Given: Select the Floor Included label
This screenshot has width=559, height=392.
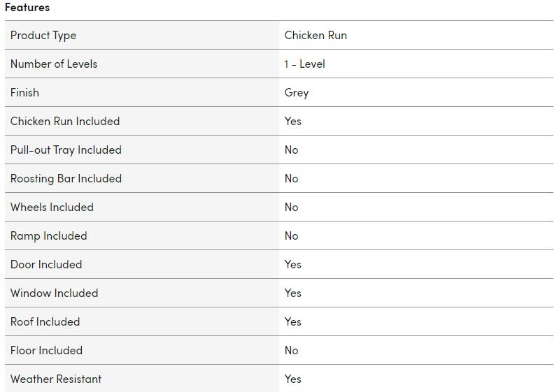Looking at the screenshot, I should point(46,351).
